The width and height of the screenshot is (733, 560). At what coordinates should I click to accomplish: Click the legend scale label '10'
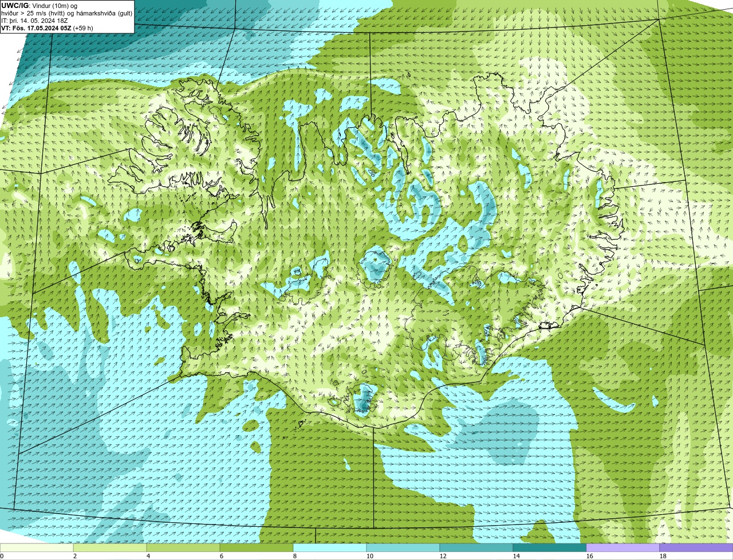click(370, 556)
